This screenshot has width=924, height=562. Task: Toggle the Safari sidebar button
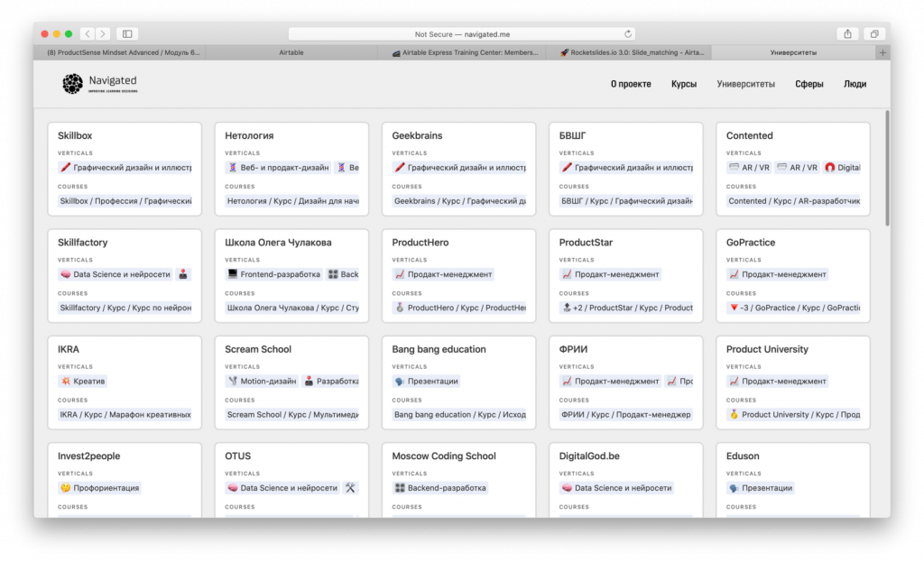pyautogui.click(x=126, y=34)
